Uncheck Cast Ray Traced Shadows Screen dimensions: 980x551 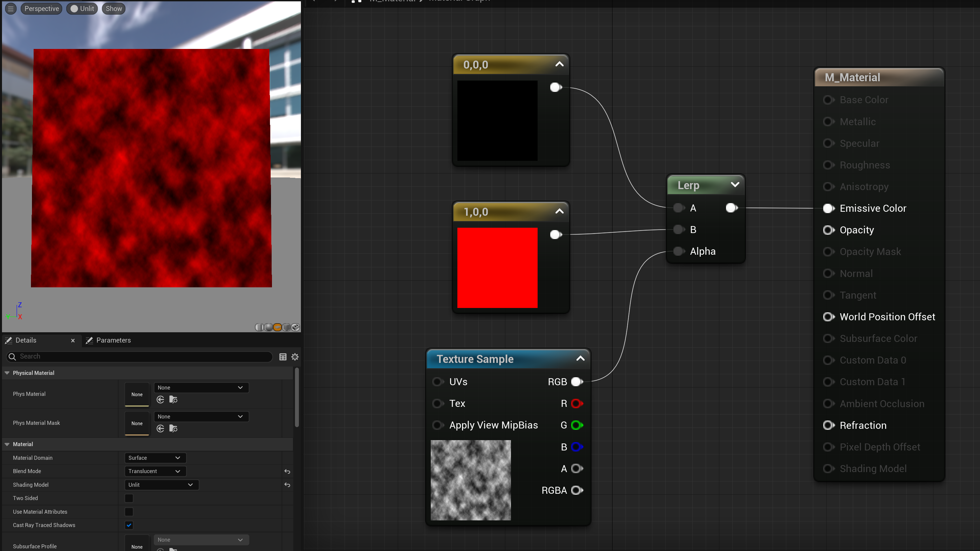tap(129, 525)
